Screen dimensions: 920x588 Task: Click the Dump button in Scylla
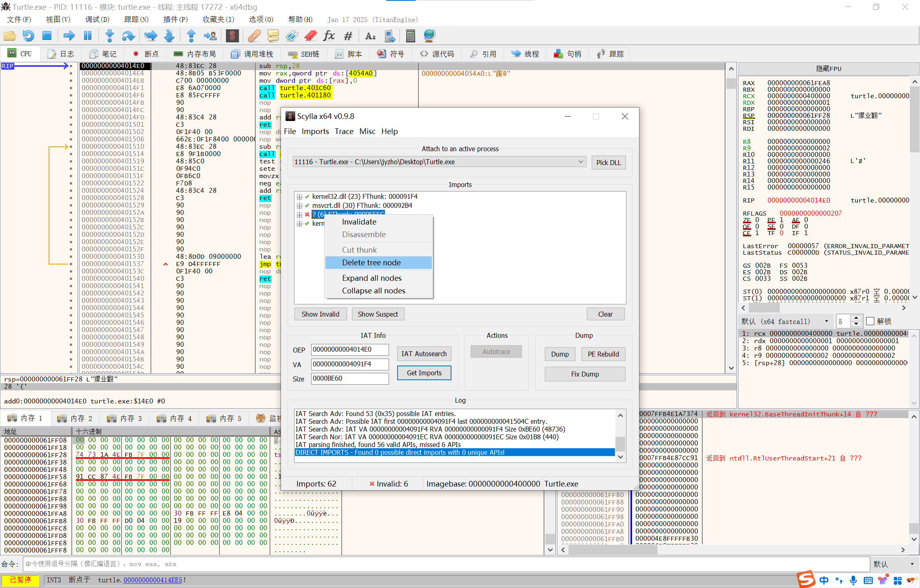click(560, 354)
